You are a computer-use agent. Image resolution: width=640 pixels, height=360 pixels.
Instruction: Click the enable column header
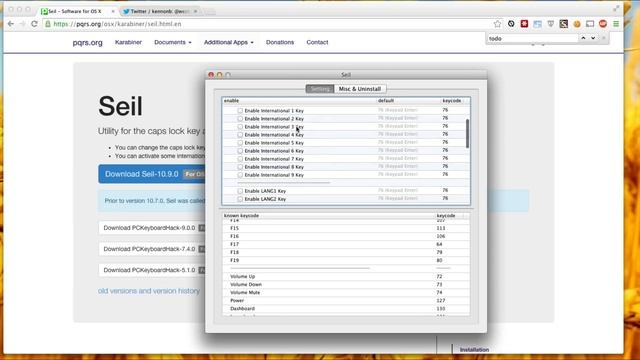click(x=299, y=100)
